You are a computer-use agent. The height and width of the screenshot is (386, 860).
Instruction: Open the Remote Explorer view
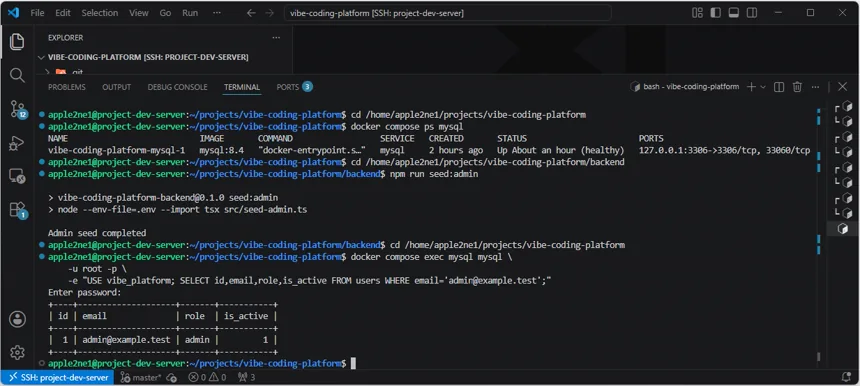click(18, 177)
